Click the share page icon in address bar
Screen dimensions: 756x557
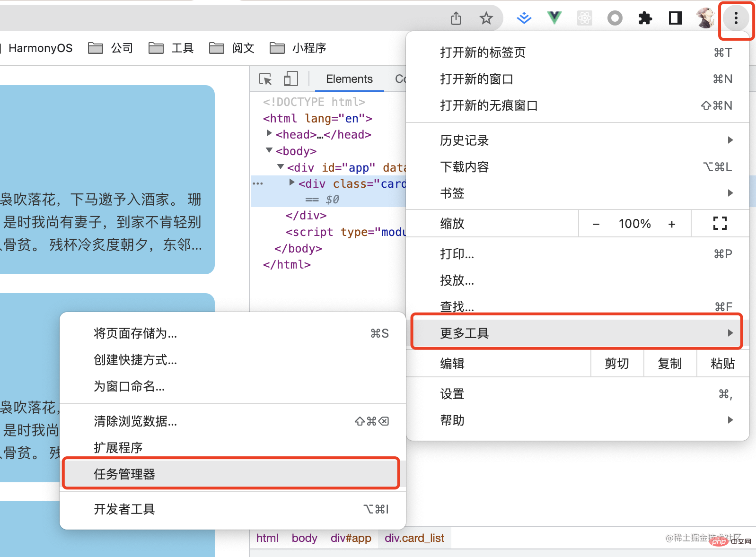tap(456, 18)
